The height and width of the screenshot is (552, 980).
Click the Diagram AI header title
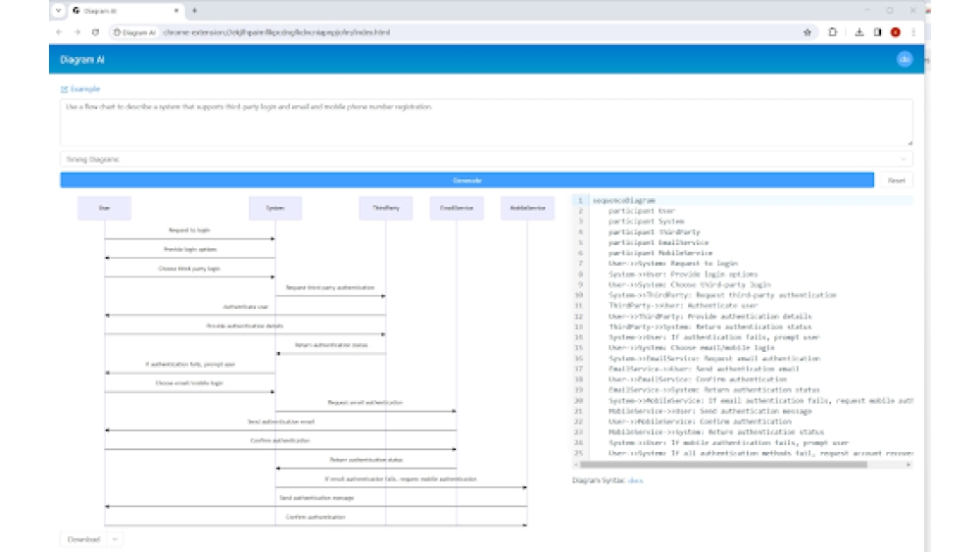[x=82, y=60]
